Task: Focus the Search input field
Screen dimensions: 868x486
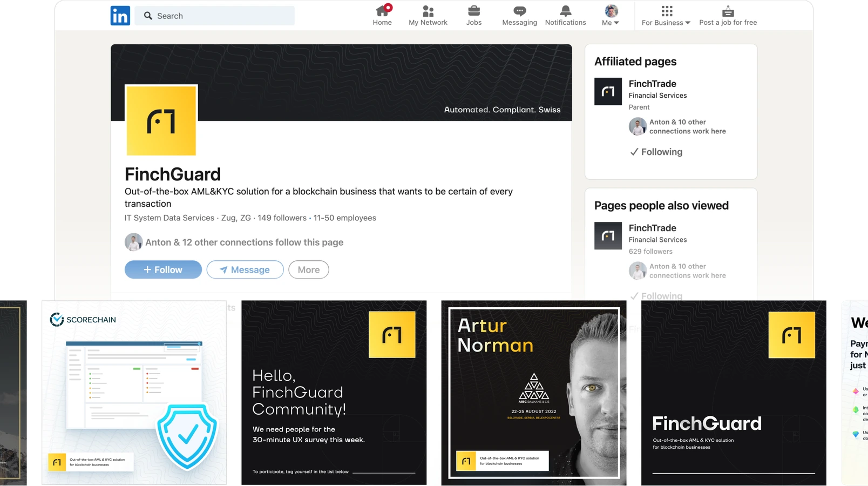Action: tap(215, 16)
